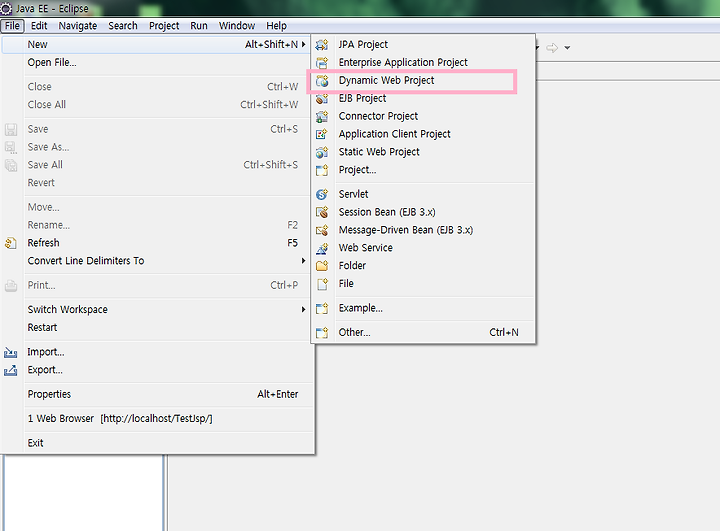Click the Connector Project icon
The image size is (720, 531).
322,116
